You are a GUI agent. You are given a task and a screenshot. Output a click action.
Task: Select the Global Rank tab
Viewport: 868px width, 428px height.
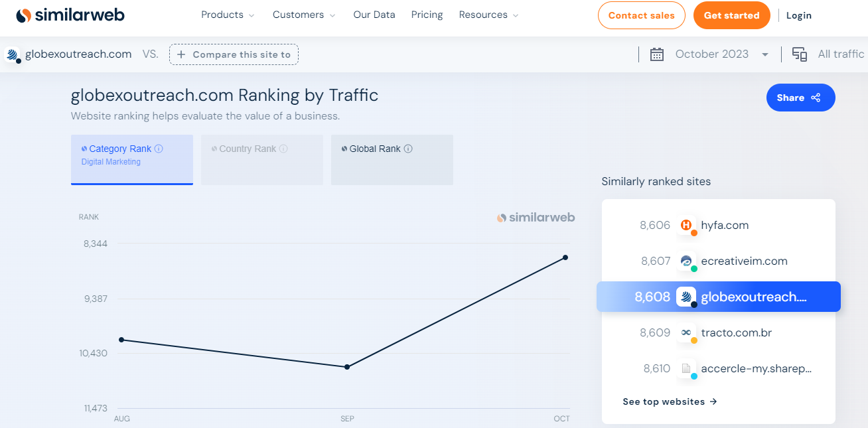click(392, 160)
